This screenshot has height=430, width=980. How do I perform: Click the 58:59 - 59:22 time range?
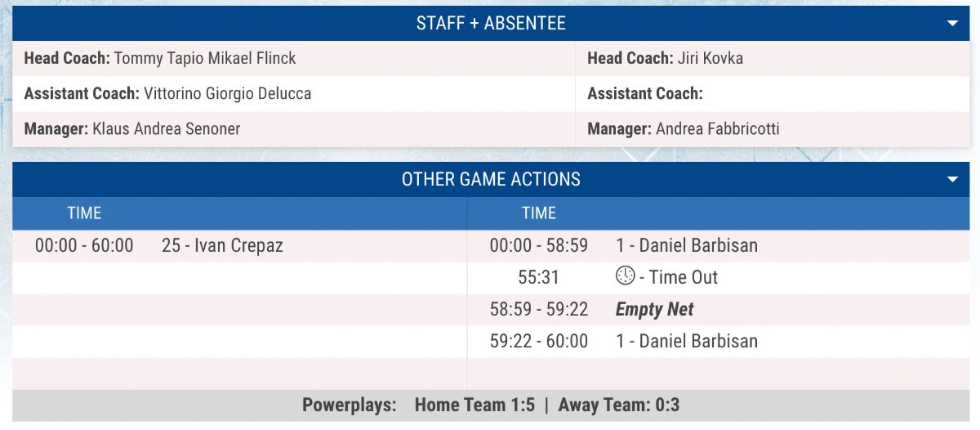(538, 310)
